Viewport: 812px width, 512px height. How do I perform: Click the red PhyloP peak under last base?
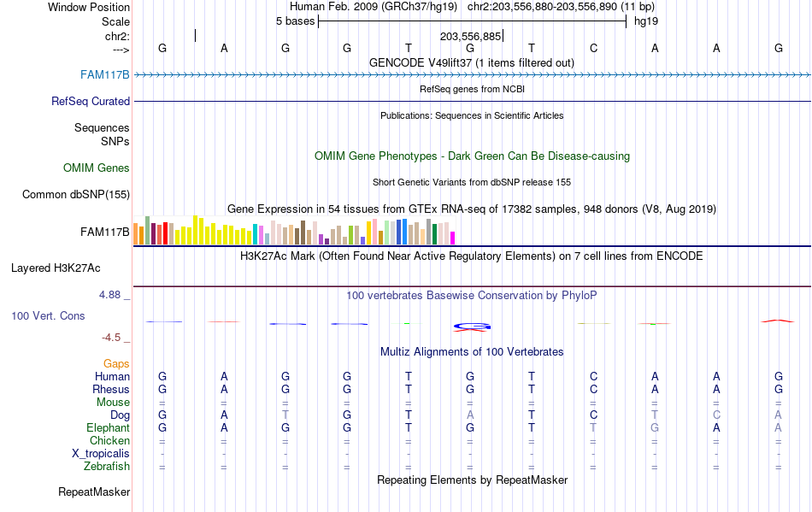777,321
